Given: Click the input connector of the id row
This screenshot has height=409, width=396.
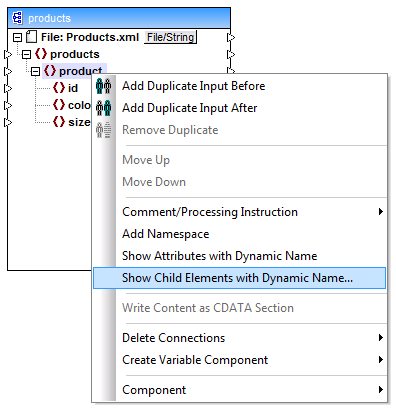Looking at the screenshot, I should pyautogui.click(x=8, y=88).
